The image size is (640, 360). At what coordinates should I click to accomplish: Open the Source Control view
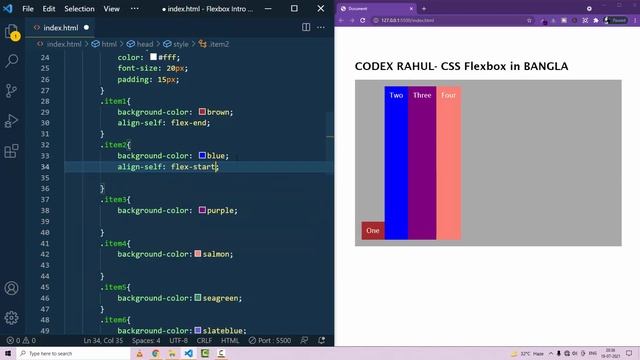pos(11,91)
